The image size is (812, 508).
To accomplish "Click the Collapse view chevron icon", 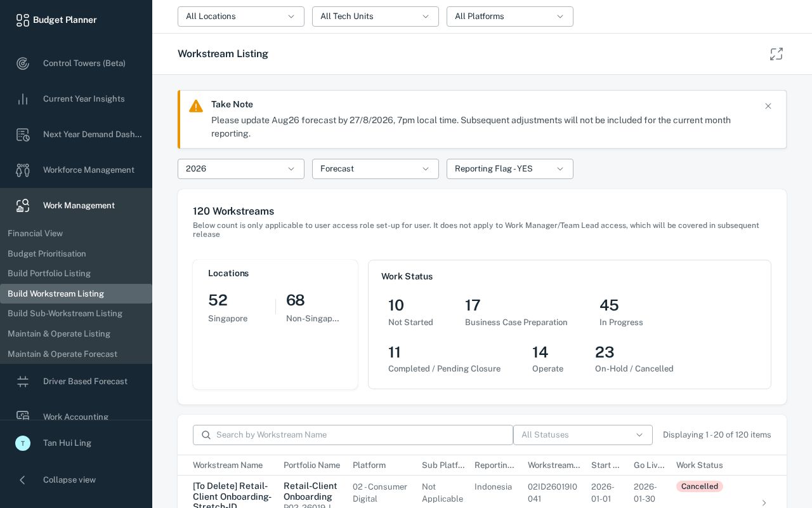I will (x=23, y=480).
